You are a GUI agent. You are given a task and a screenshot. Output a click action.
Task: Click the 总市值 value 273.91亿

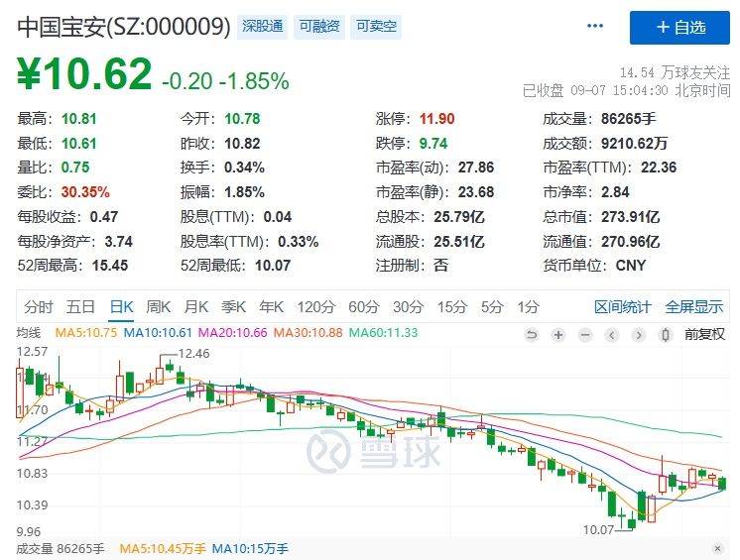pos(630,217)
